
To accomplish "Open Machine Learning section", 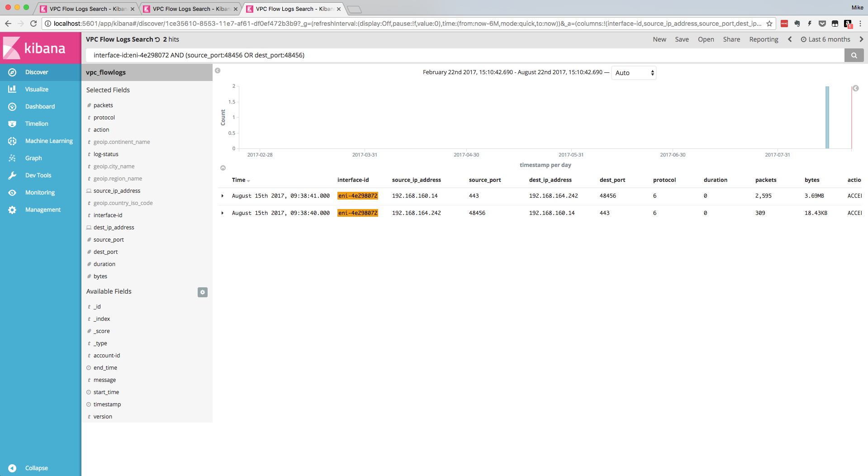I will (40, 141).
